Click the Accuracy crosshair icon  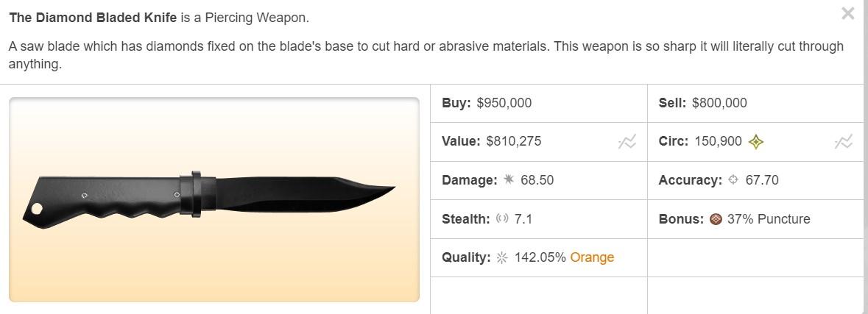tap(733, 180)
